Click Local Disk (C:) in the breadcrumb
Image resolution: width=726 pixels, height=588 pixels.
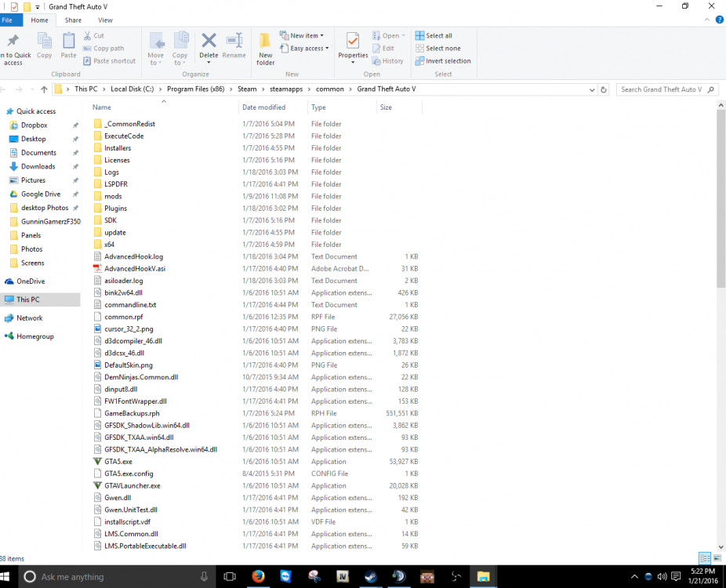pyautogui.click(x=132, y=89)
